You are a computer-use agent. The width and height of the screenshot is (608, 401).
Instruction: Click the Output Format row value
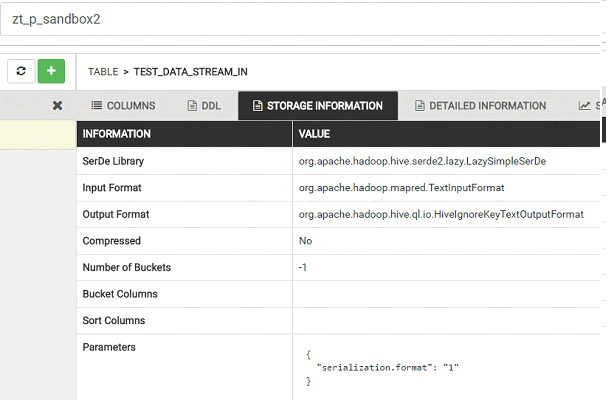coord(441,214)
